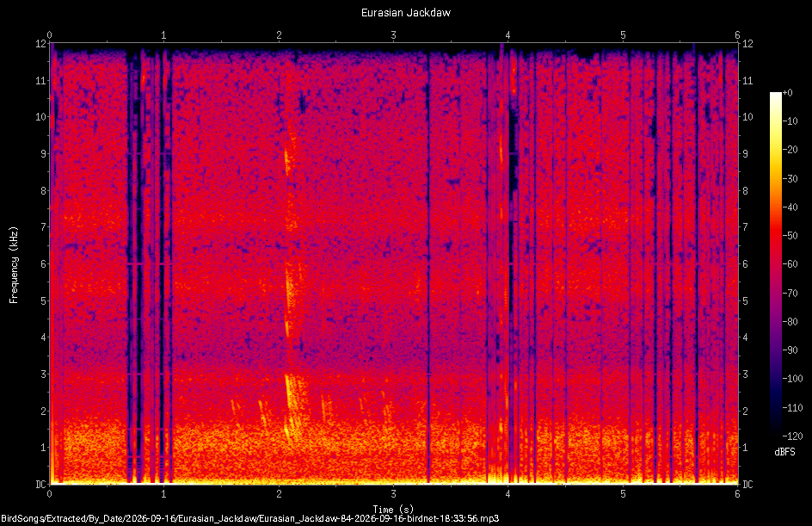812x526 pixels.
Task: Click the 6 kHz label on right axis
Action: click(745, 264)
